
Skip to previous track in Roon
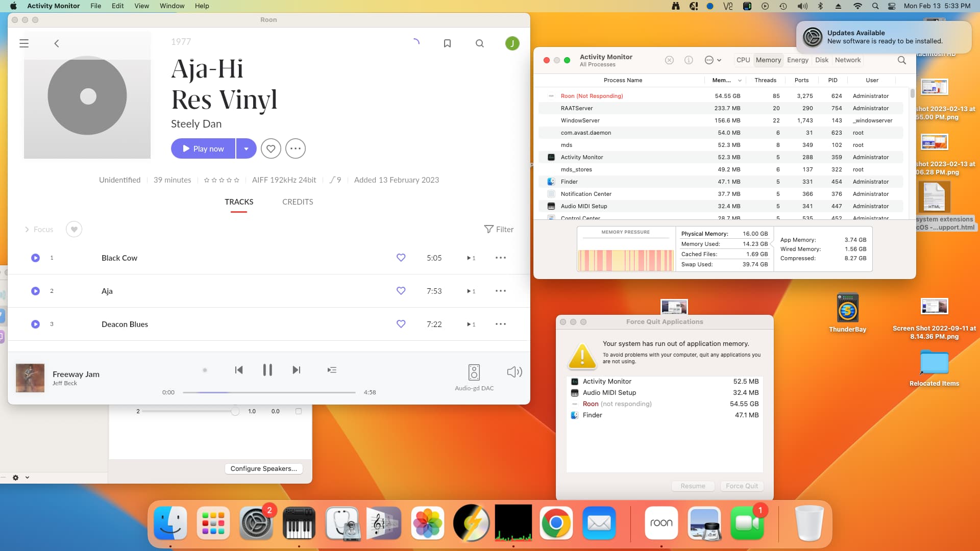click(239, 370)
